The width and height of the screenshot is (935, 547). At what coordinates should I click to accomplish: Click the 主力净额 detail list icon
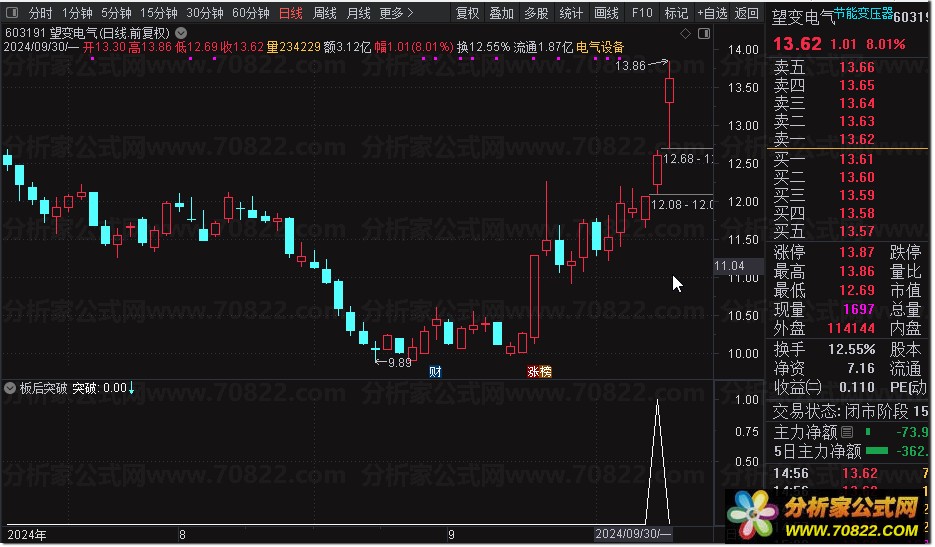point(847,432)
